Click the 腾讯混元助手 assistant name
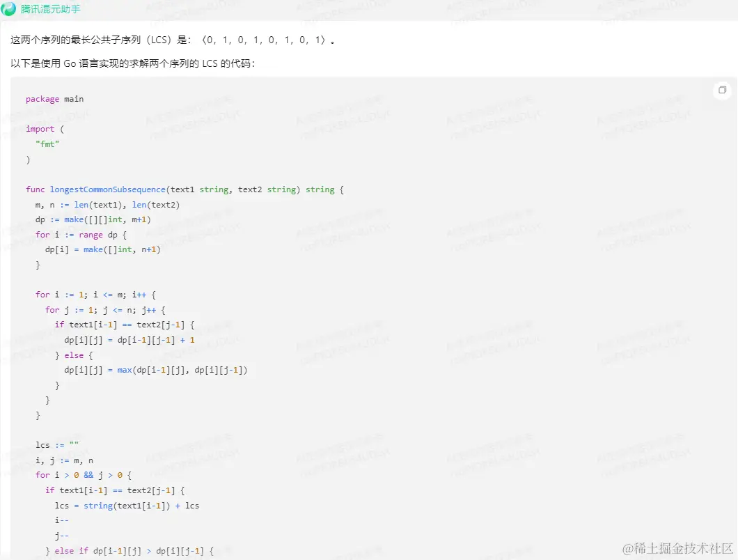 [x=50, y=9]
